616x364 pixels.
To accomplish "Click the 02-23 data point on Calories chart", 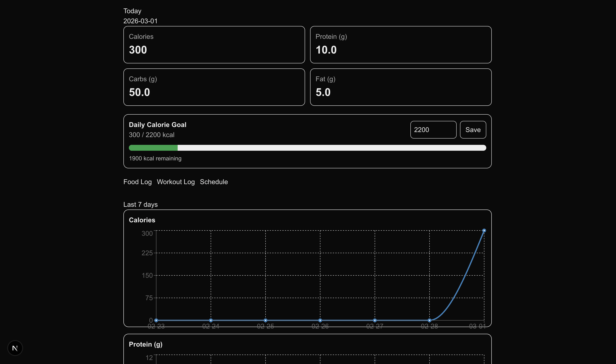I will tap(156, 320).
